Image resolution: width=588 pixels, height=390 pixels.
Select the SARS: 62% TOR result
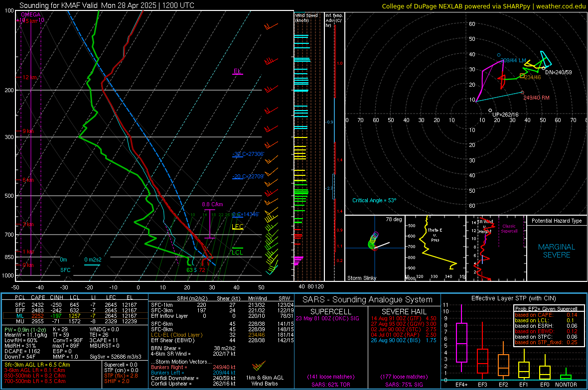point(330,385)
